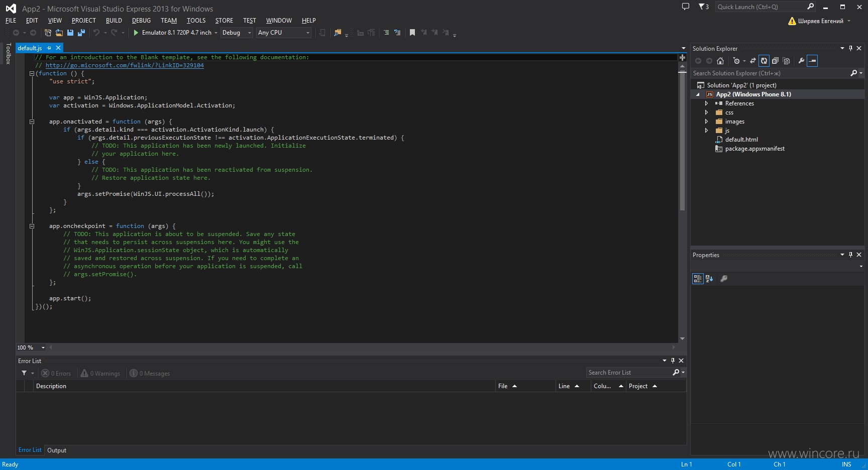Open the feedback flag showing 3
The width and height of the screenshot is (868, 470).
coord(704,7)
